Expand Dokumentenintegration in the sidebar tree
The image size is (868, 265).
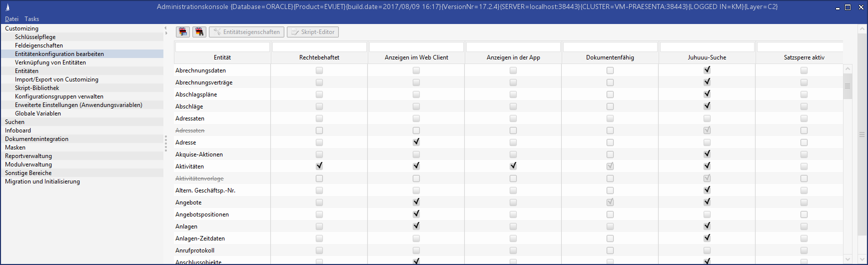[36, 139]
